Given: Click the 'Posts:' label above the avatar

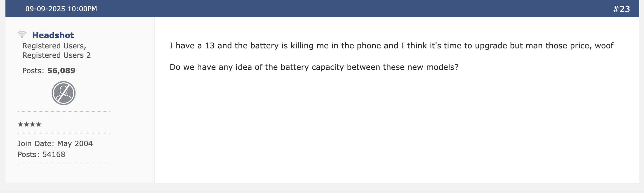Looking at the screenshot, I should click(33, 71).
